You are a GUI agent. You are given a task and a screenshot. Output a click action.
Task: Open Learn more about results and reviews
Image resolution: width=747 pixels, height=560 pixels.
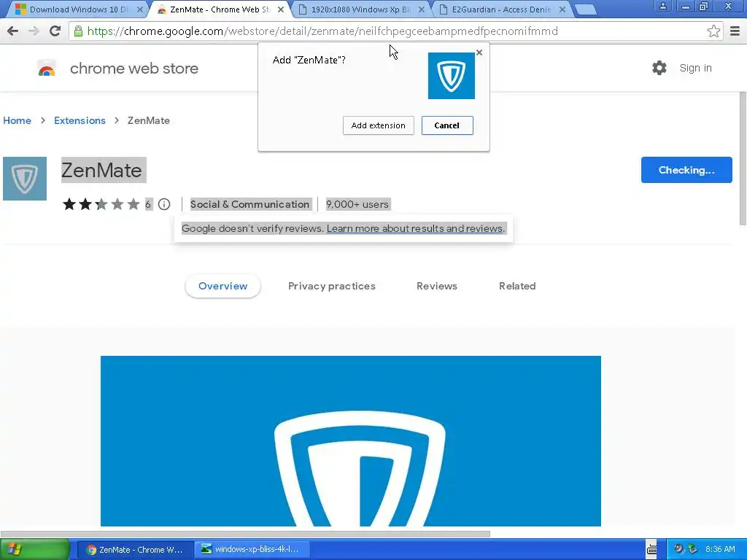point(414,228)
